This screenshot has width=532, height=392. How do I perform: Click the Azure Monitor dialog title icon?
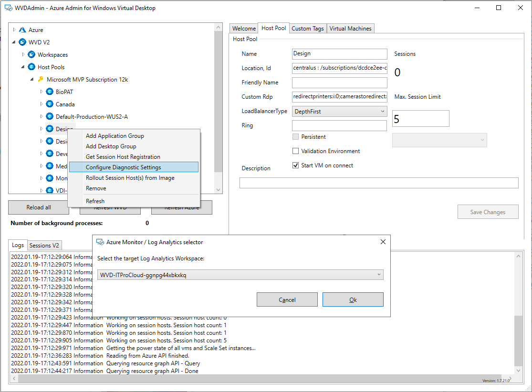click(x=100, y=242)
